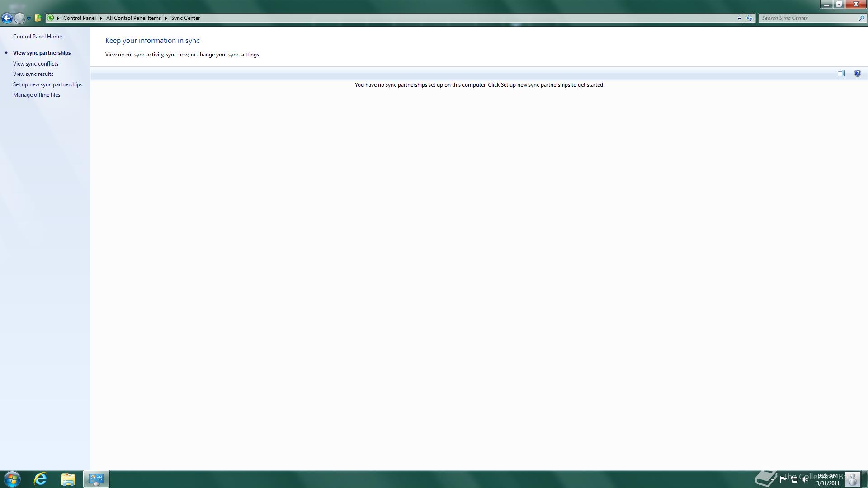The width and height of the screenshot is (868, 488).
Task: Select All Control Panel Items breadcrumb
Action: pyautogui.click(x=133, y=18)
